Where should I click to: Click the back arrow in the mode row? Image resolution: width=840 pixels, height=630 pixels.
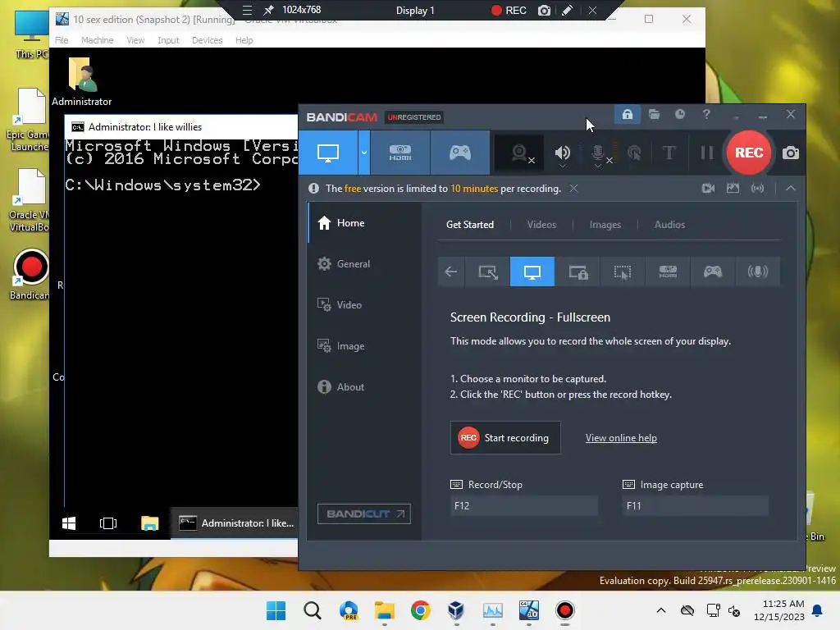(451, 272)
